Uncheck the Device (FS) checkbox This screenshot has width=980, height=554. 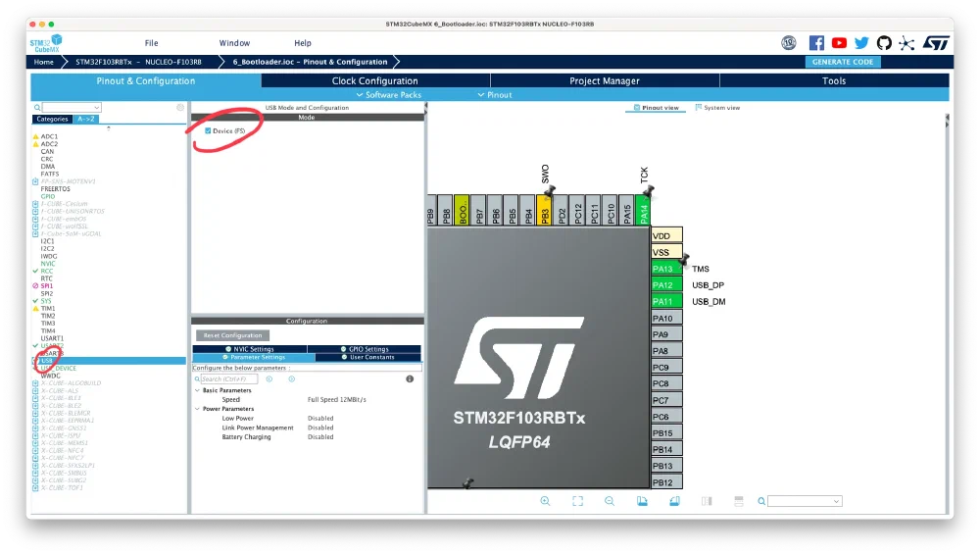[x=208, y=130]
